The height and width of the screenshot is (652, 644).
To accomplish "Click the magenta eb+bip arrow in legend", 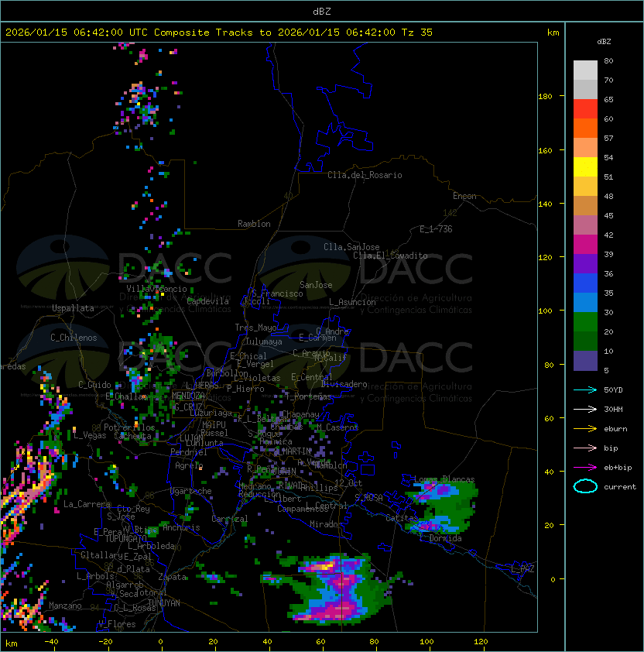I will 585,468.
